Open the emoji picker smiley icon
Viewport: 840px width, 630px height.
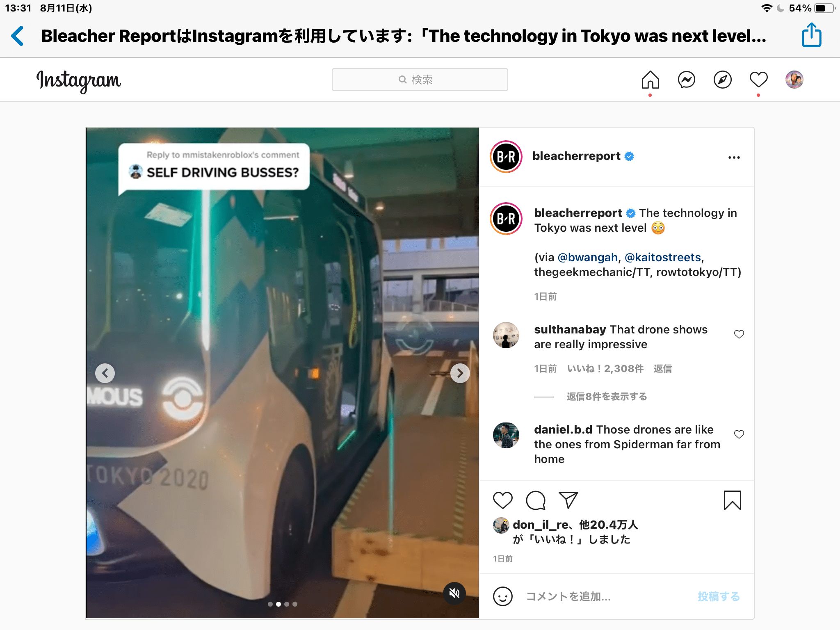pyautogui.click(x=503, y=596)
